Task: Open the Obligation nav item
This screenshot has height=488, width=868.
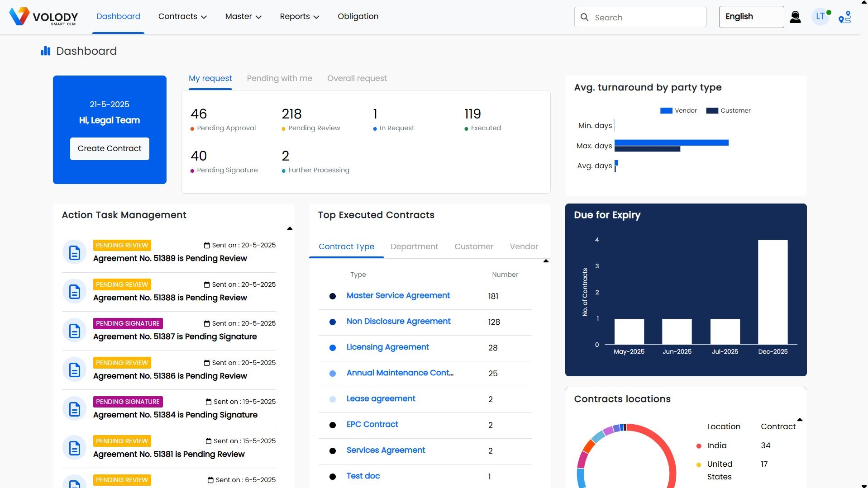Action: (x=358, y=17)
